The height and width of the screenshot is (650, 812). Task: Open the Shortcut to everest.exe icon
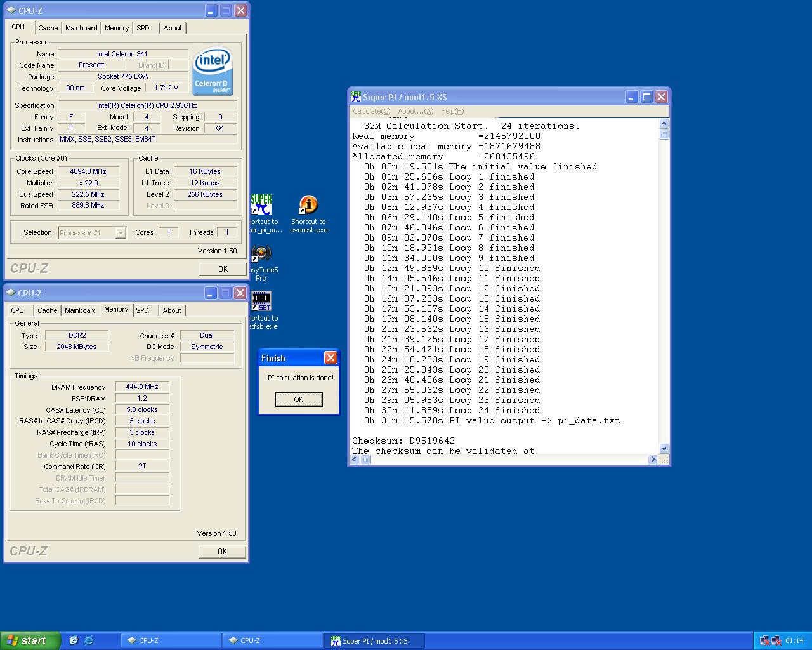308,205
